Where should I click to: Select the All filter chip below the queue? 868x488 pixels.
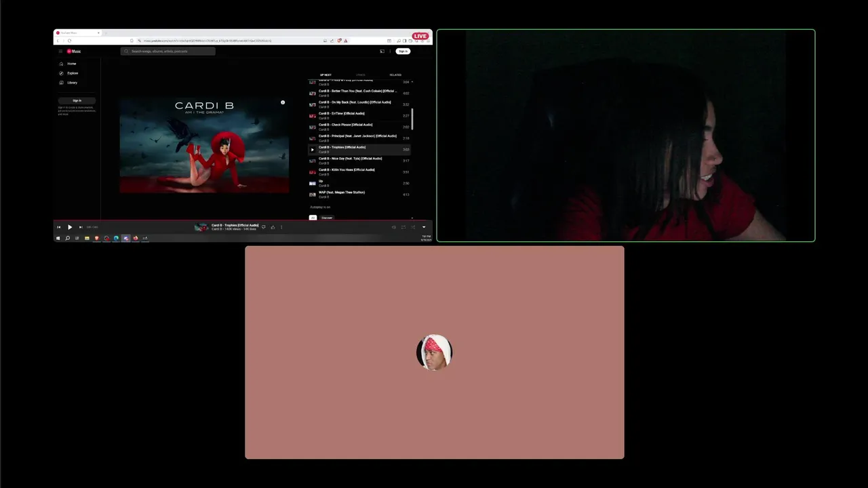click(313, 218)
